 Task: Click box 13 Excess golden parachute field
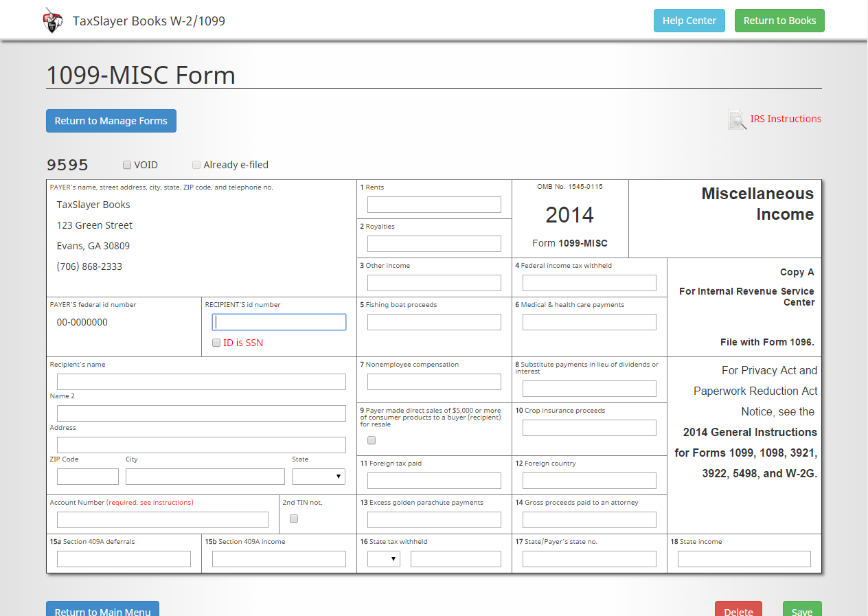point(434,520)
